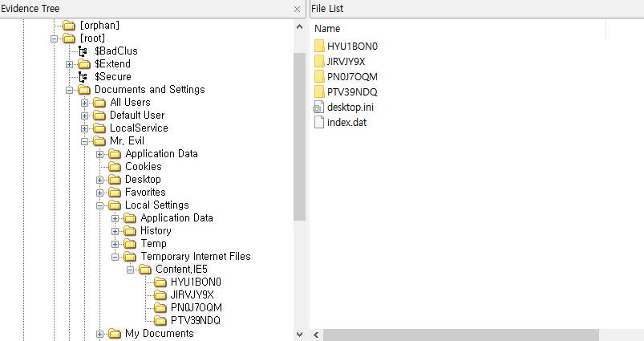
Task: Expand Application Data under Local Settings
Action: click(115, 218)
